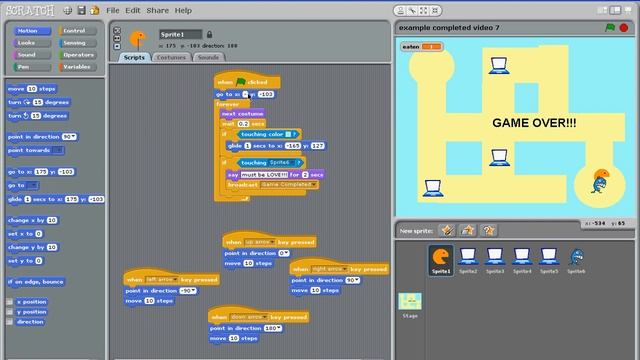The image size is (640, 360).
Task: Open the Edit menu
Action: (133, 11)
